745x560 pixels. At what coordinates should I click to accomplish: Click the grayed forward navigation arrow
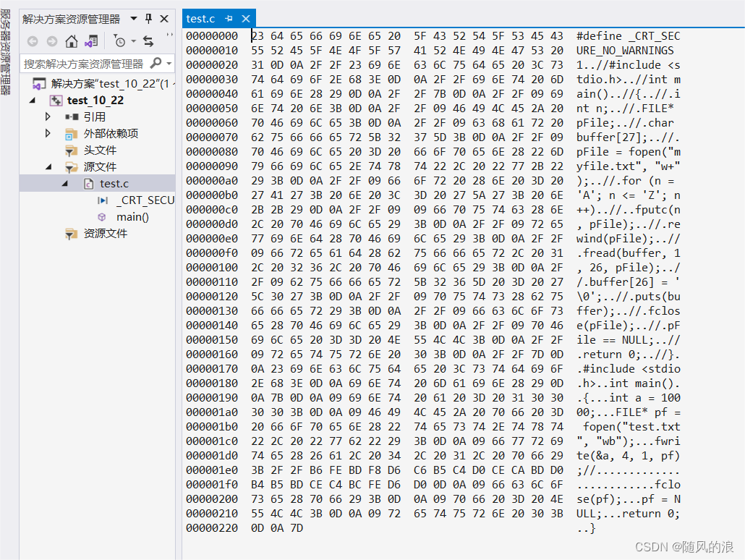[52, 41]
